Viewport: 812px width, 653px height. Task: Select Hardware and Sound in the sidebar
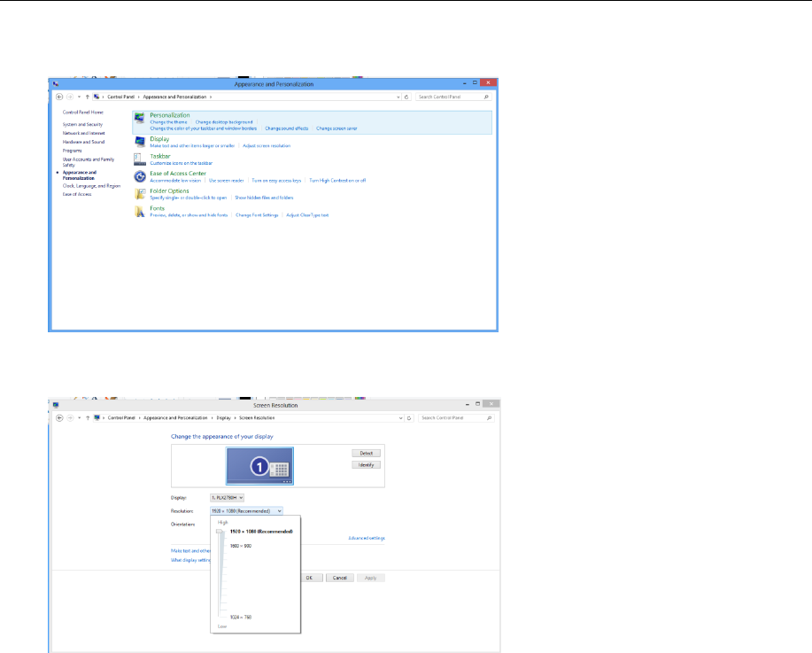pos(83,142)
